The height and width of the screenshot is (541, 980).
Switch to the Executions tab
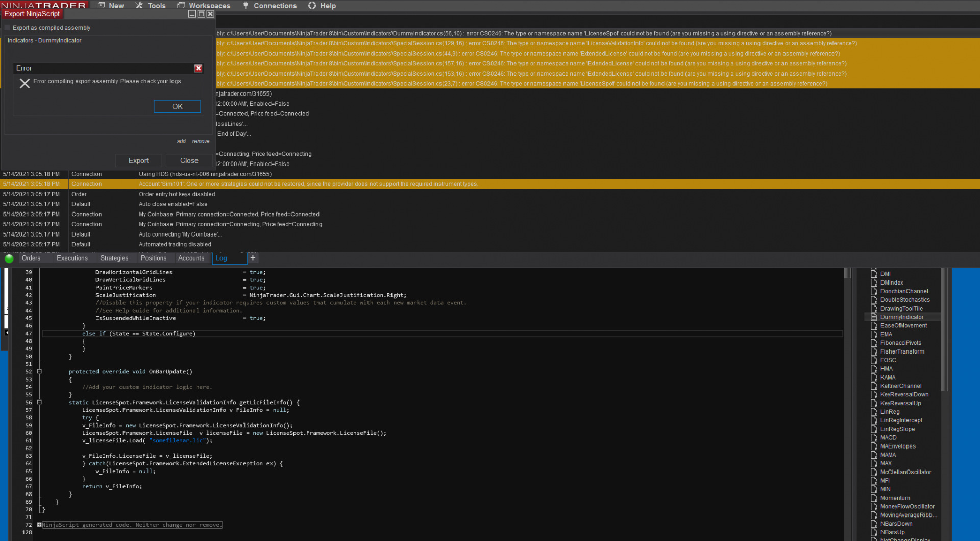pos(72,258)
